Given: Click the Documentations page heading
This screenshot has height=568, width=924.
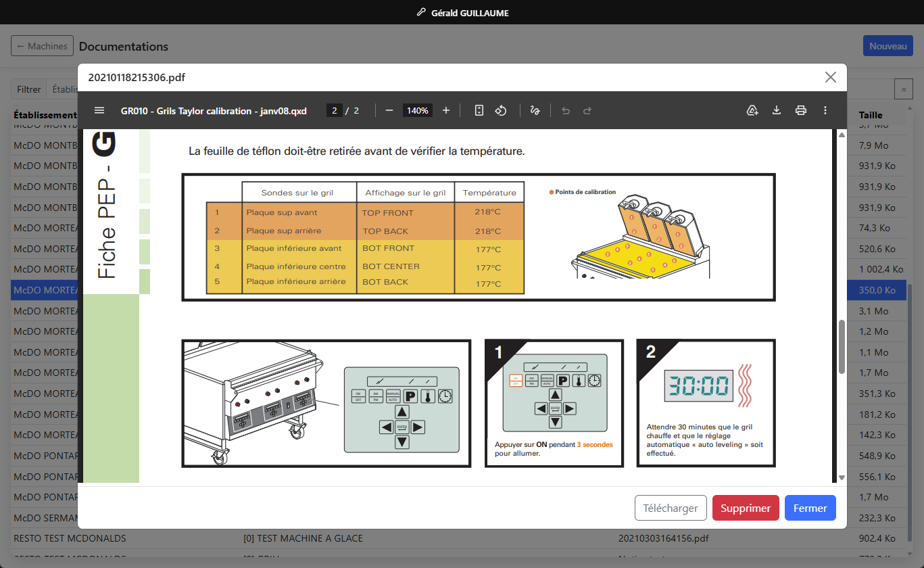Looking at the screenshot, I should tap(124, 47).
